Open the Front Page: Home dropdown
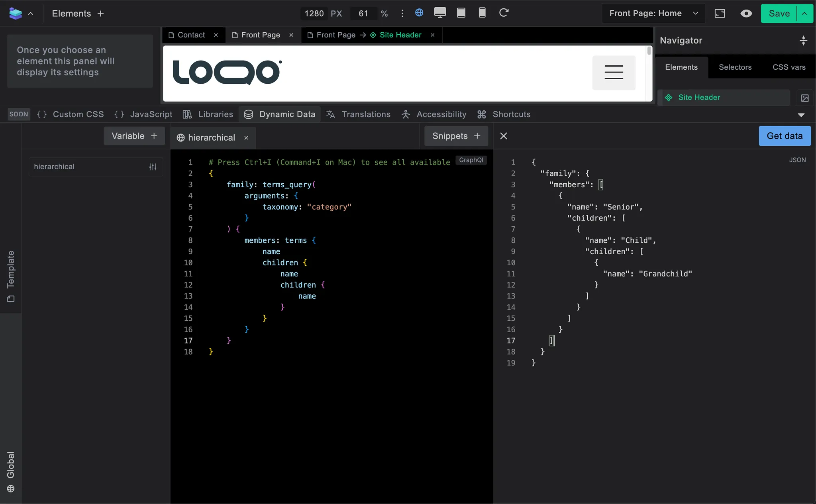 tap(653, 14)
